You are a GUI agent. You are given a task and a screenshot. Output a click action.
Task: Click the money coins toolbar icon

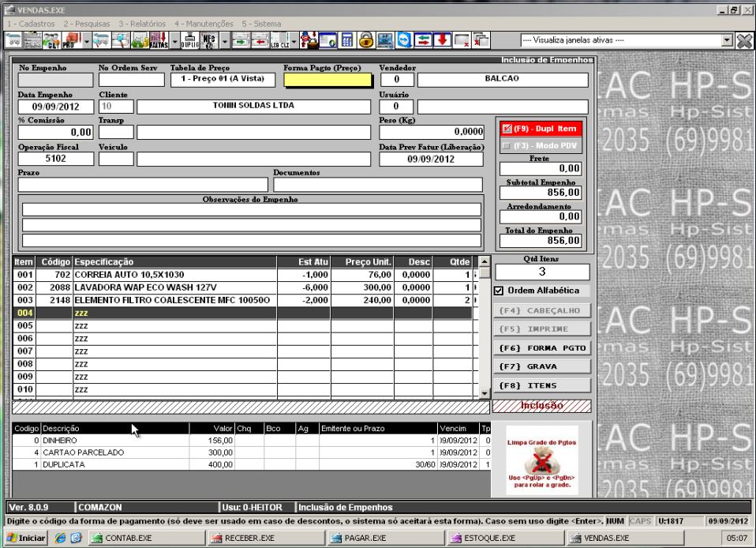coord(140,40)
